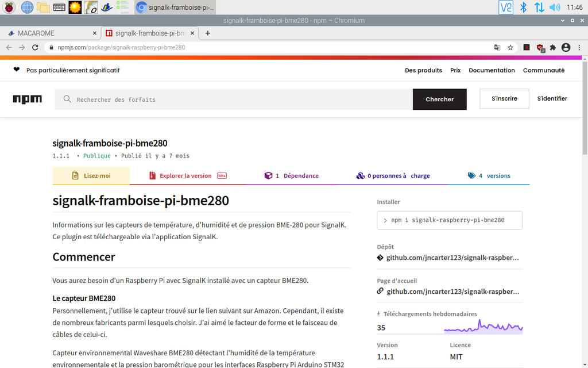Open the VNC server tray icon
Viewport: 588px width, 368px height.
coord(505,7)
